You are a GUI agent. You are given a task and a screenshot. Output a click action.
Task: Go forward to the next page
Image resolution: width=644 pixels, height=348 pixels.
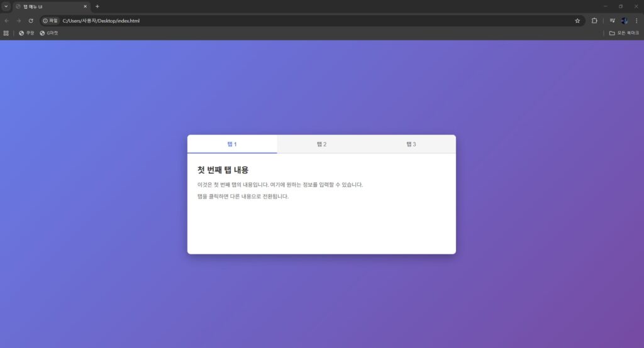click(18, 21)
